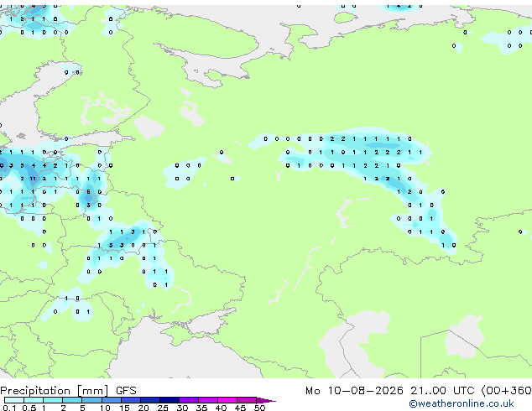Click the legend swatch between 45 and 50
This screenshot has height=411, width=532.
(247, 400)
